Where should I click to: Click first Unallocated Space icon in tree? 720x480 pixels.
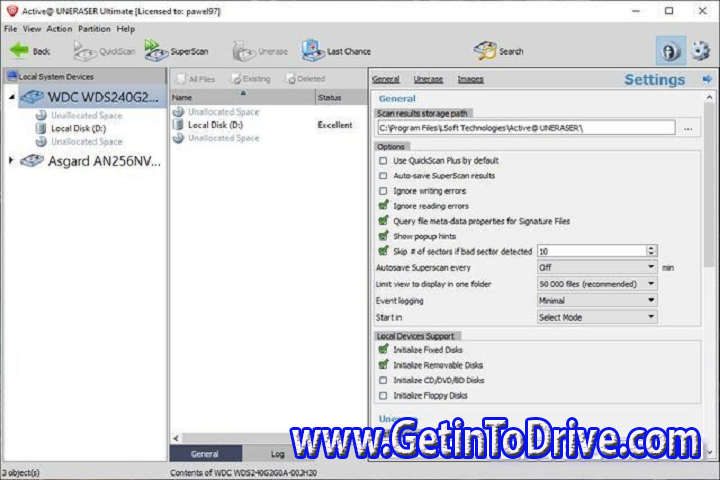(41, 115)
